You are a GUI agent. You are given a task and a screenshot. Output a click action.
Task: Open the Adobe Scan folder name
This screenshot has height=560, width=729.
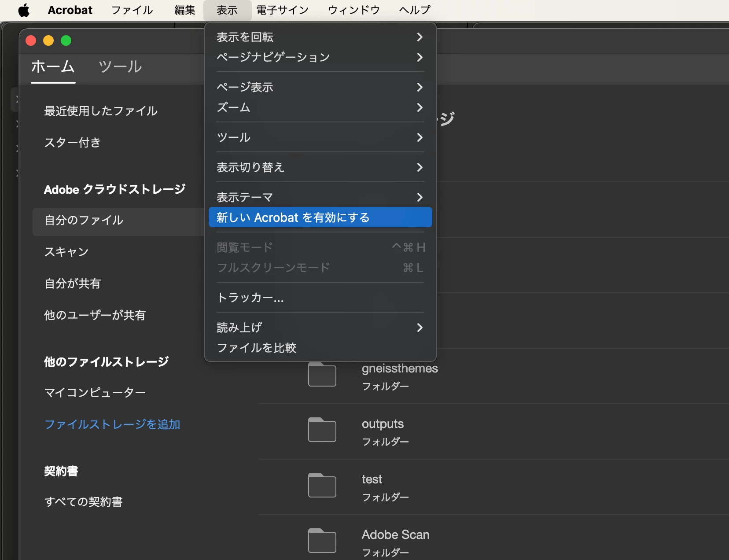tap(395, 534)
